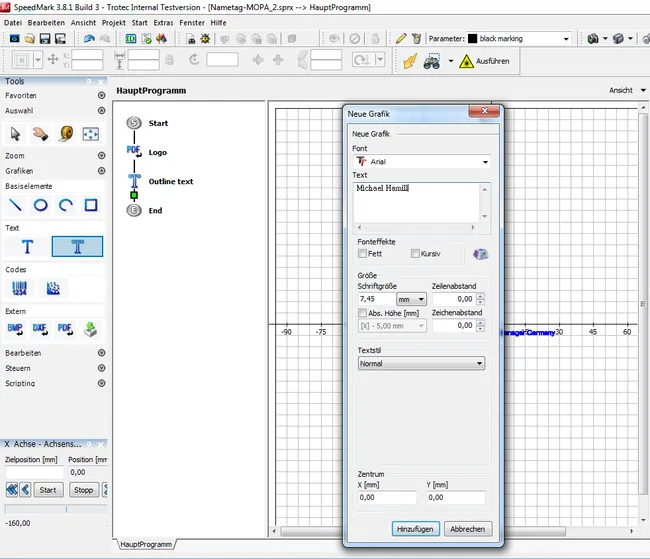This screenshot has height=559, width=650.
Task: Import a BMP graphic from Extern
Action: (x=16, y=329)
